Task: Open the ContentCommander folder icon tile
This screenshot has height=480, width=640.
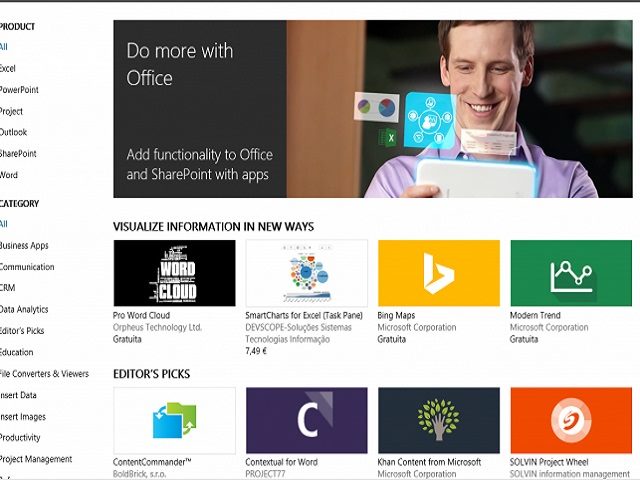Action: [174, 420]
